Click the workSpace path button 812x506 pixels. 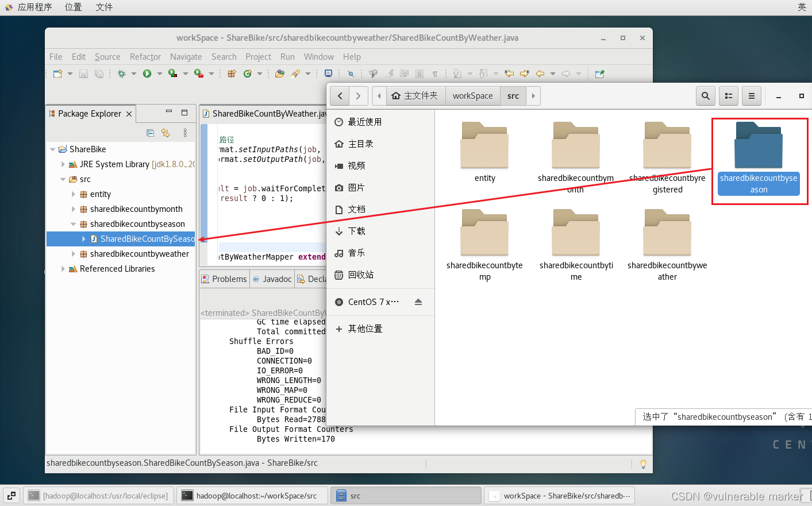[472, 96]
